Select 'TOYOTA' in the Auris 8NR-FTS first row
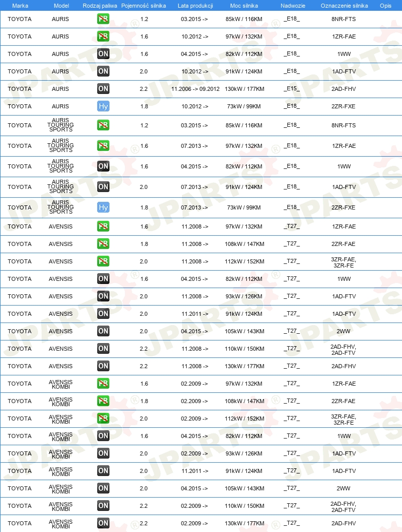Image resolution: width=402 pixels, height=532 pixels. pos(20,19)
